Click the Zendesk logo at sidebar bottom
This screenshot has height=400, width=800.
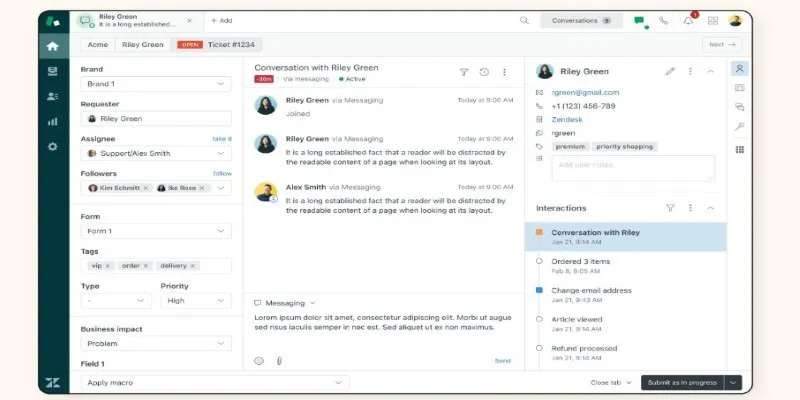click(x=53, y=383)
